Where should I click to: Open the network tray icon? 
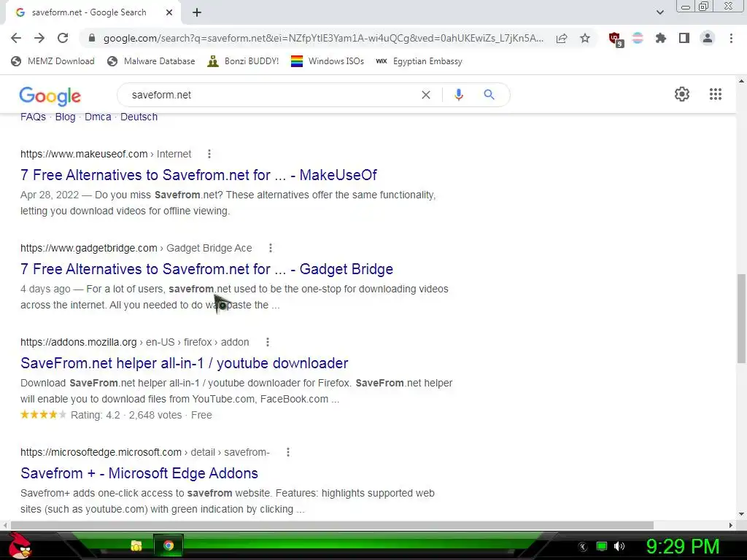pos(602,546)
